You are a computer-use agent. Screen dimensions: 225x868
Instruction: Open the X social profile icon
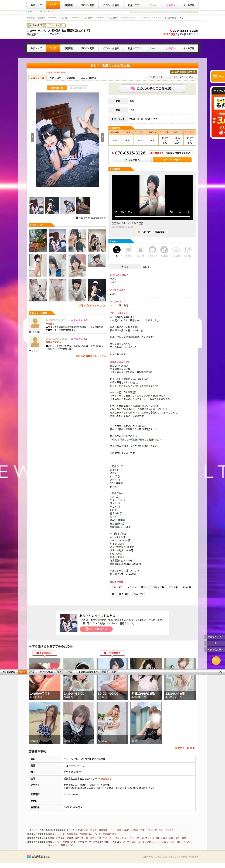pos(117,250)
